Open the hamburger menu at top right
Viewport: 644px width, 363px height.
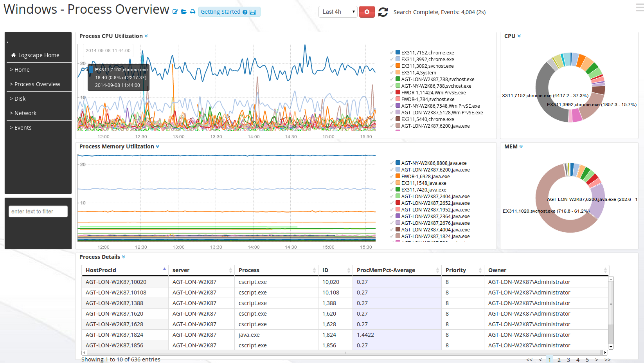[640, 7]
